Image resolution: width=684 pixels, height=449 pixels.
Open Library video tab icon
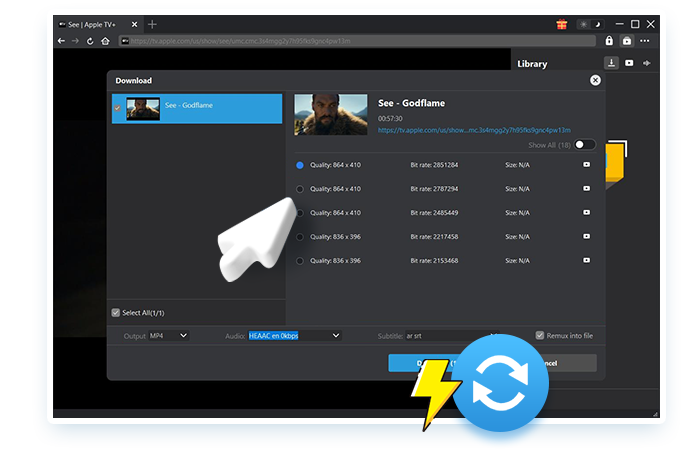[x=629, y=63]
